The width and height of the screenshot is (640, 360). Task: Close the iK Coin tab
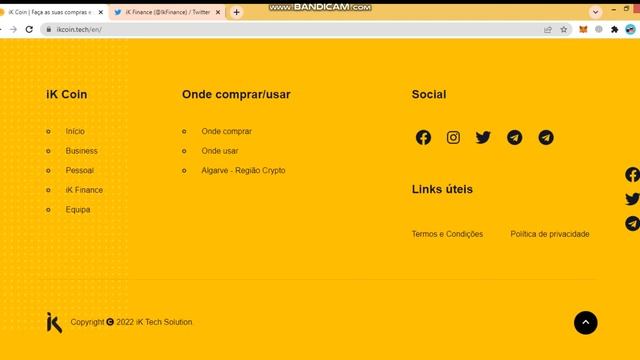pyautogui.click(x=101, y=12)
